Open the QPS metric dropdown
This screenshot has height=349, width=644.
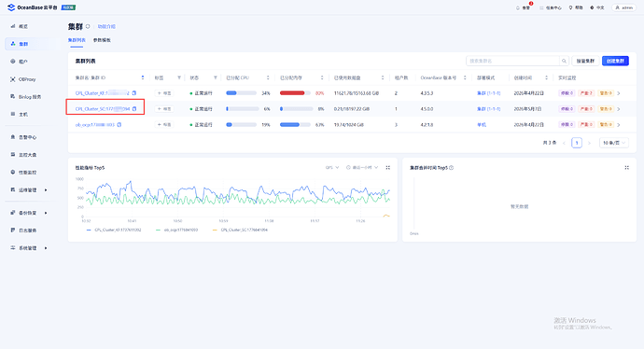coord(332,168)
